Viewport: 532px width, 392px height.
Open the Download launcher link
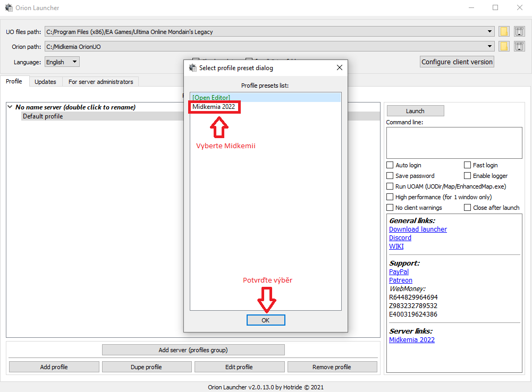[418, 229]
